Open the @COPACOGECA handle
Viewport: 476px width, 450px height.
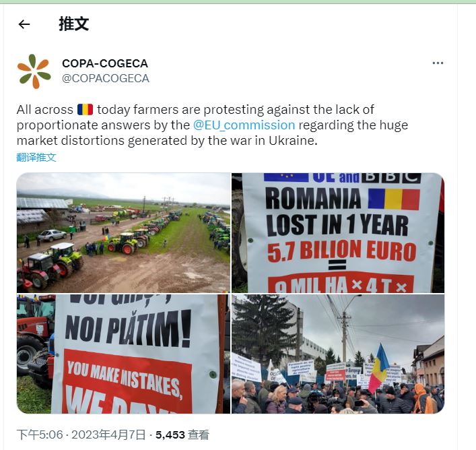(x=106, y=78)
